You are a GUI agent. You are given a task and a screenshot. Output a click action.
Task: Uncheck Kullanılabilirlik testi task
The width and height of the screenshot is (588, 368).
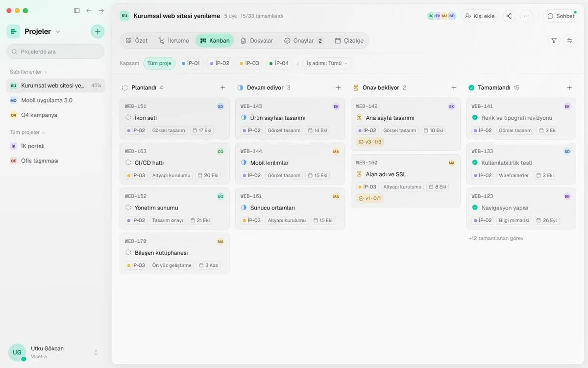coord(475,163)
